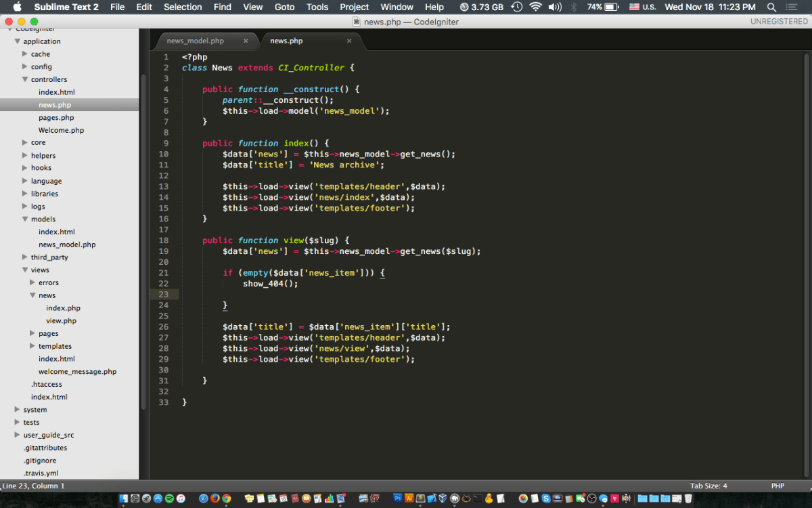Click the volume speaker icon
812x508 pixels.
555,7
